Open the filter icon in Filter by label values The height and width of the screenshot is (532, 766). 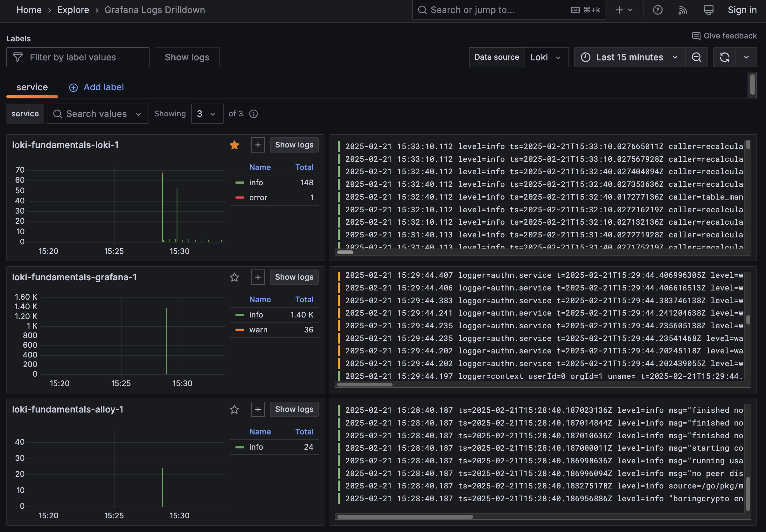pyautogui.click(x=18, y=57)
